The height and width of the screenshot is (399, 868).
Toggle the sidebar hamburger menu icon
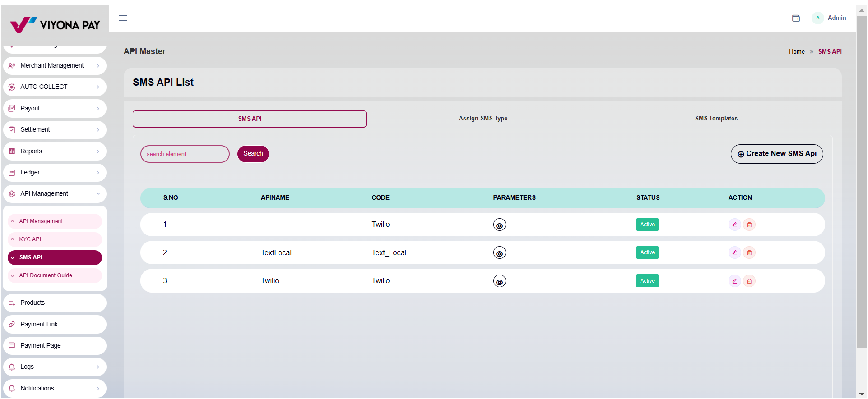click(123, 18)
